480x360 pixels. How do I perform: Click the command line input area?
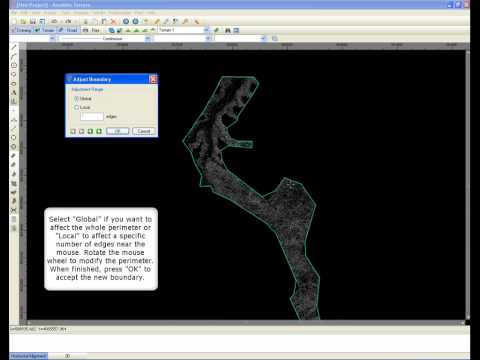pos(239,342)
